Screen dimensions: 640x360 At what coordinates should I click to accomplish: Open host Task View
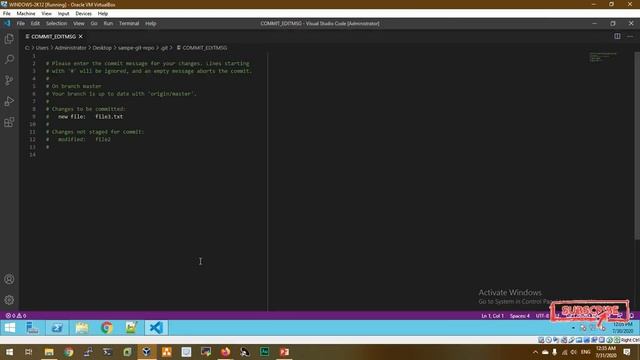[29, 352]
